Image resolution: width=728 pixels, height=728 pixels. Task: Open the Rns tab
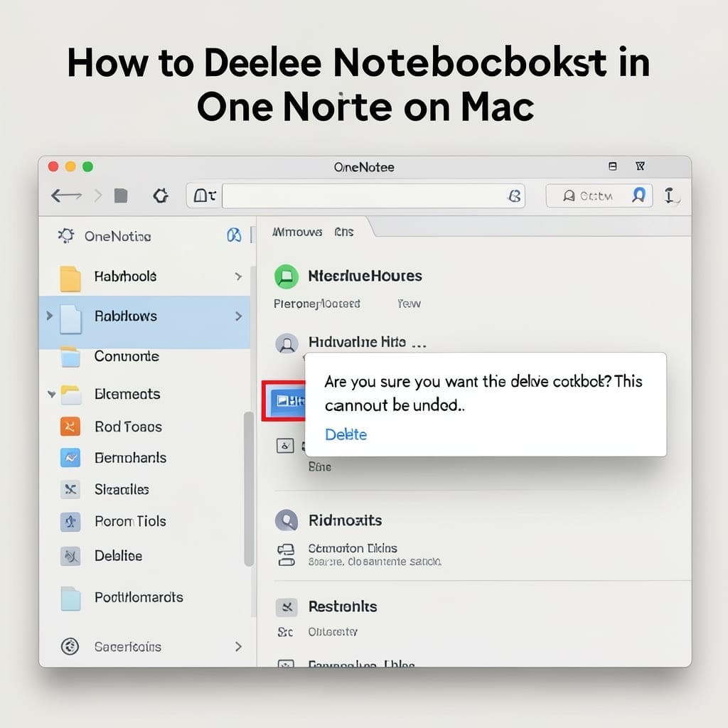344,232
